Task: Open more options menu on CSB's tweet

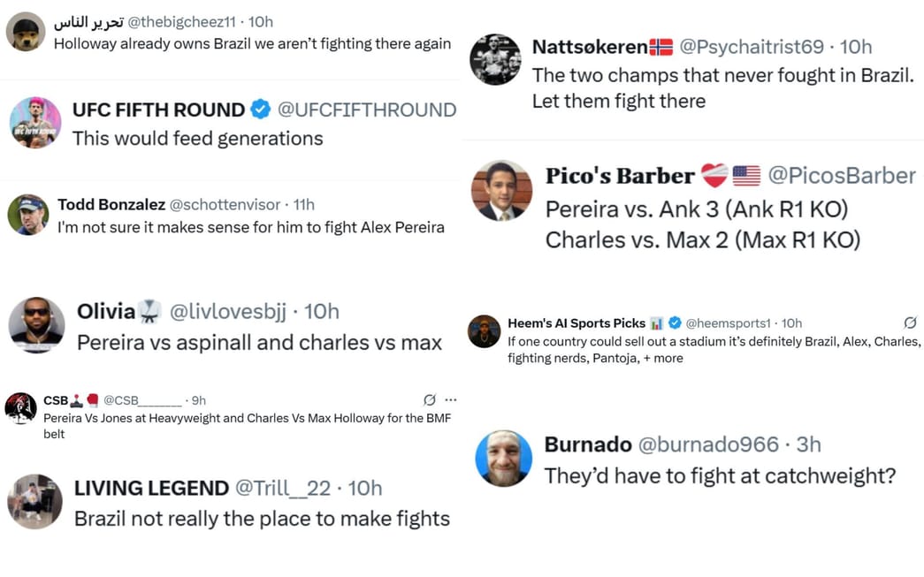Action: click(x=452, y=399)
